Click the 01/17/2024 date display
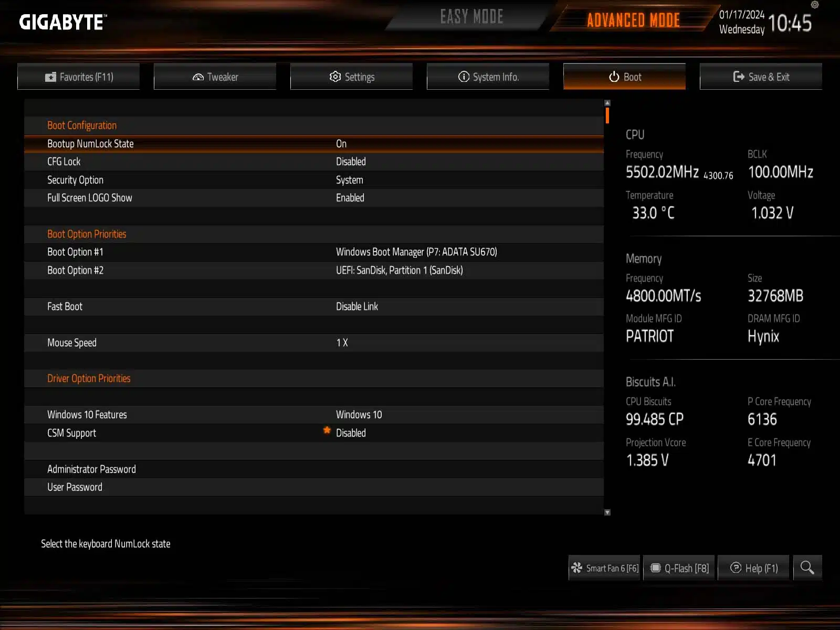This screenshot has height=630, width=840. (x=742, y=15)
